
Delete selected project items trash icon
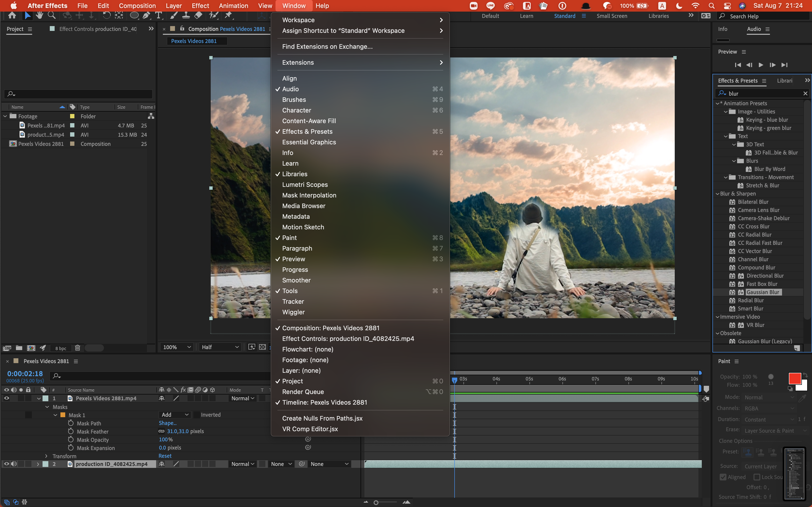coord(78,348)
